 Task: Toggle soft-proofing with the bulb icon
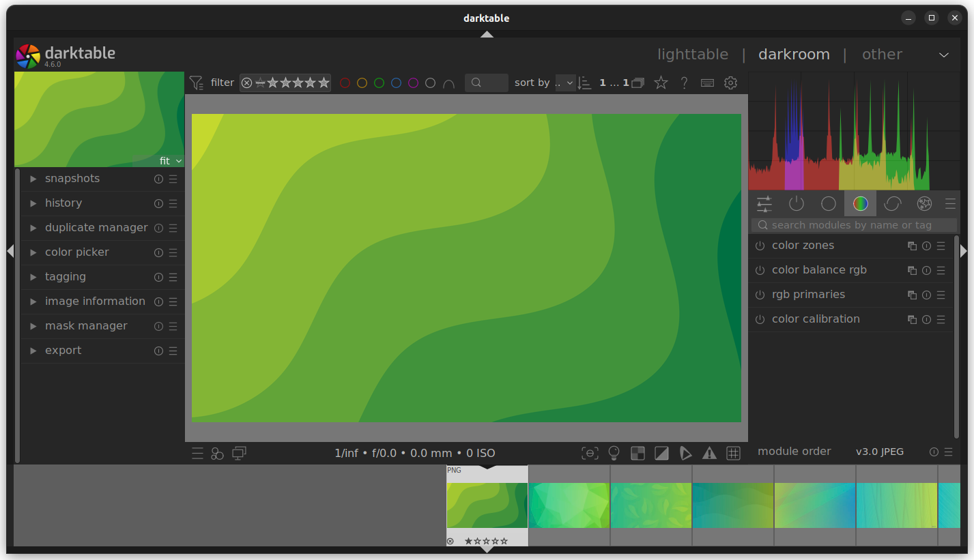coord(614,452)
